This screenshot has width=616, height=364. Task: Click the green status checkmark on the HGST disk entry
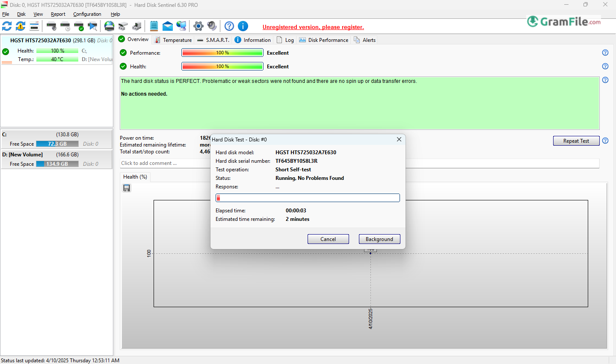(6, 52)
